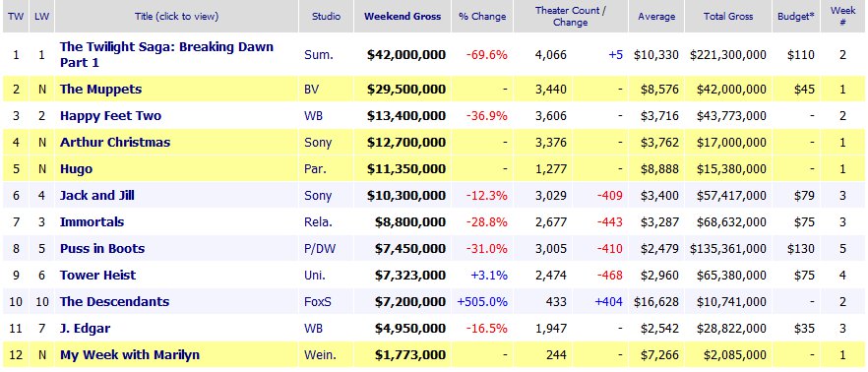The image size is (868, 372).
Task: View Arthur Christmas details
Action: [x=115, y=143]
